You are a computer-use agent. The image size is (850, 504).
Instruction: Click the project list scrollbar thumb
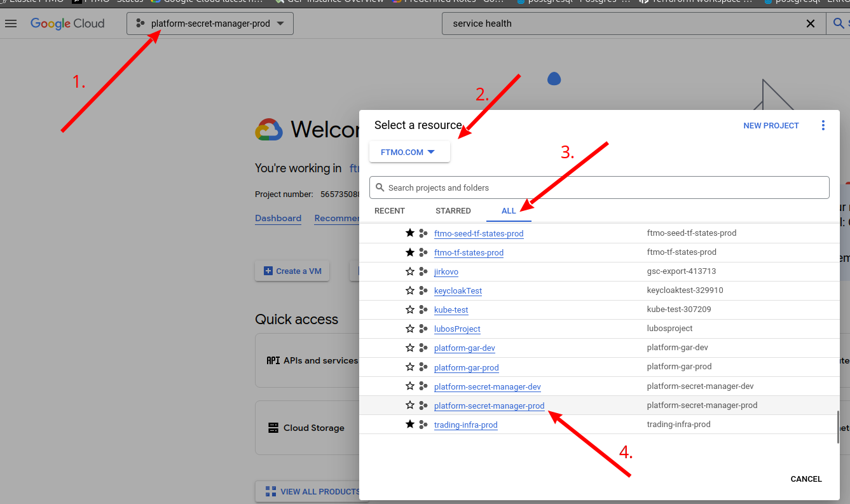pyautogui.click(x=839, y=427)
